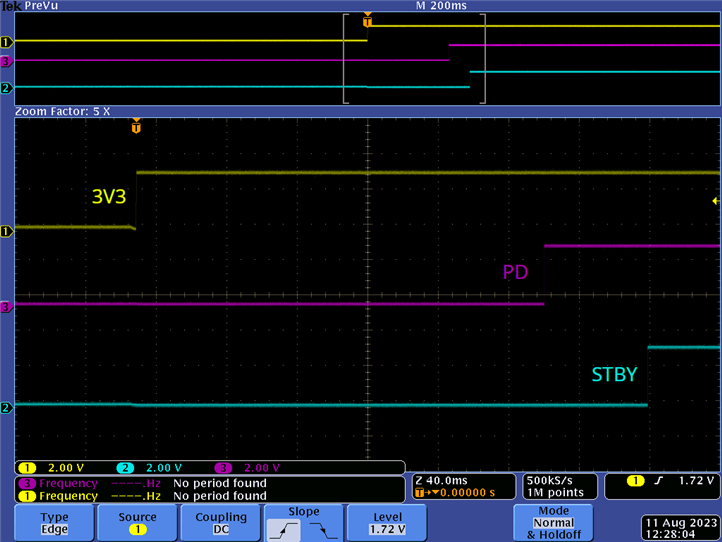This screenshot has height=542, width=722.
Task: Click trigger source channel 1 badge in readout
Action: [x=635, y=481]
